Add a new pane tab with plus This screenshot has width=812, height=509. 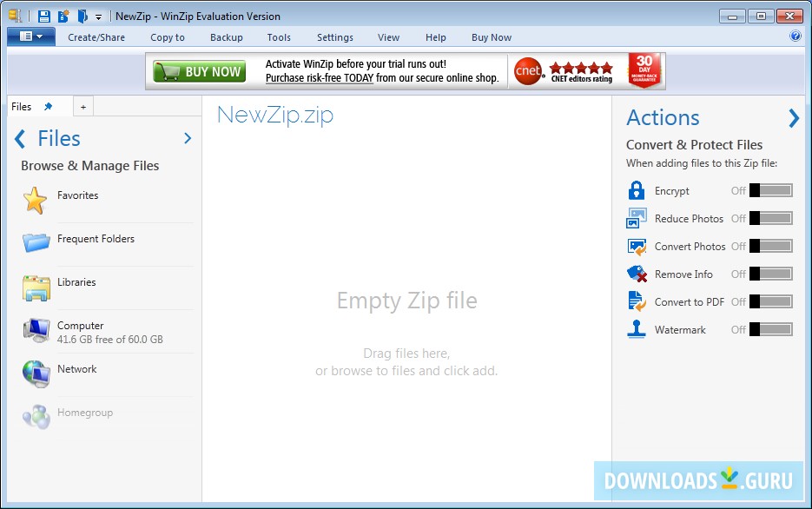[x=83, y=107]
